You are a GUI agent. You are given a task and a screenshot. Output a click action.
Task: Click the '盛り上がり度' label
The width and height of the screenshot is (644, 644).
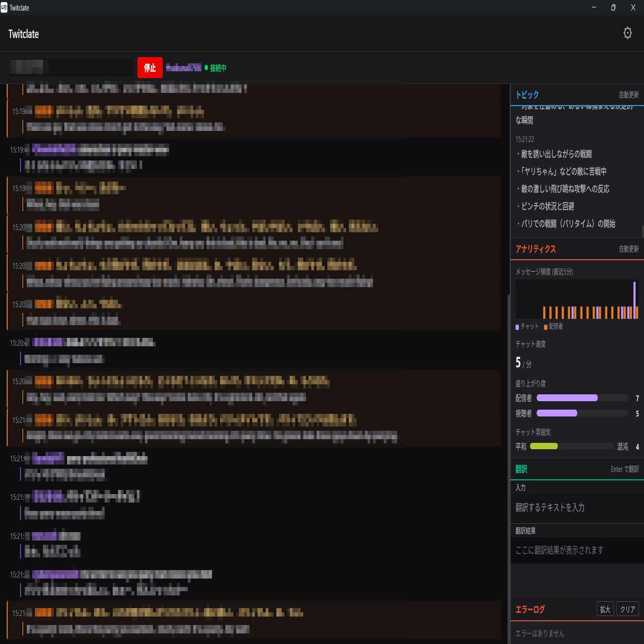tap(531, 384)
